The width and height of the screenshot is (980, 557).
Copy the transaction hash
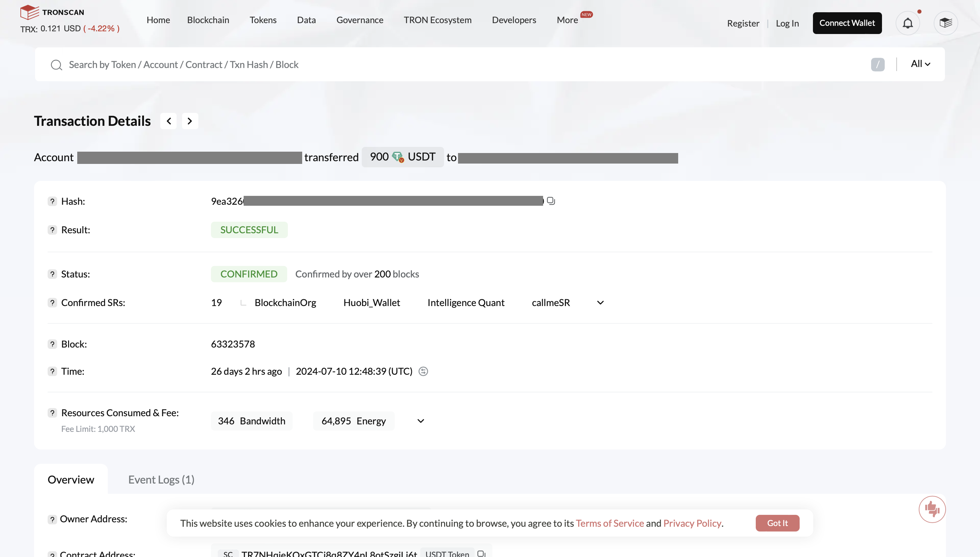tap(551, 201)
